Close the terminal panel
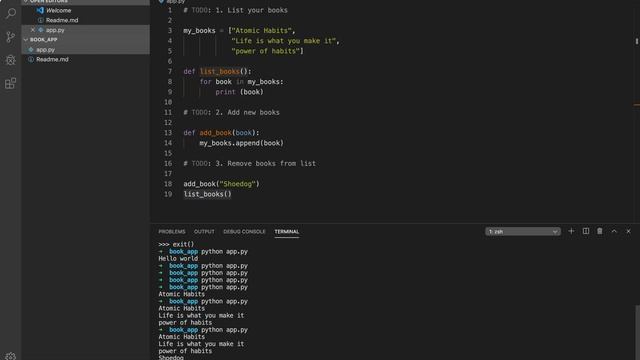 point(629,231)
